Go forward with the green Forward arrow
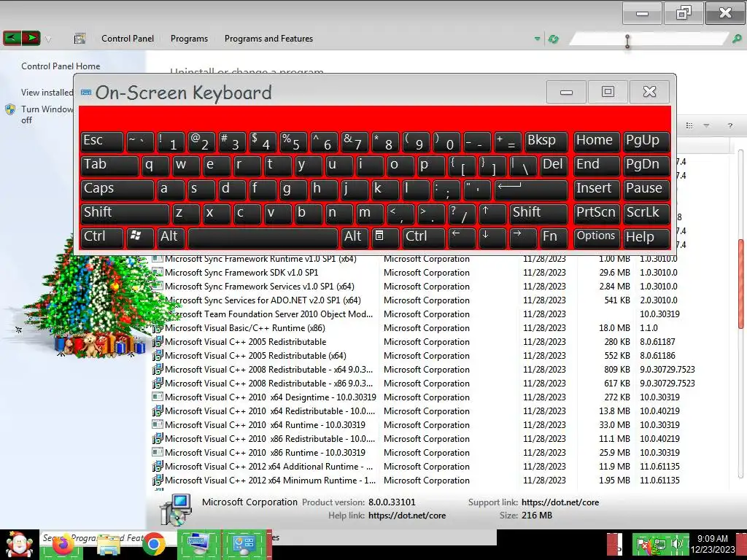This screenshot has width=747, height=560. 31,38
